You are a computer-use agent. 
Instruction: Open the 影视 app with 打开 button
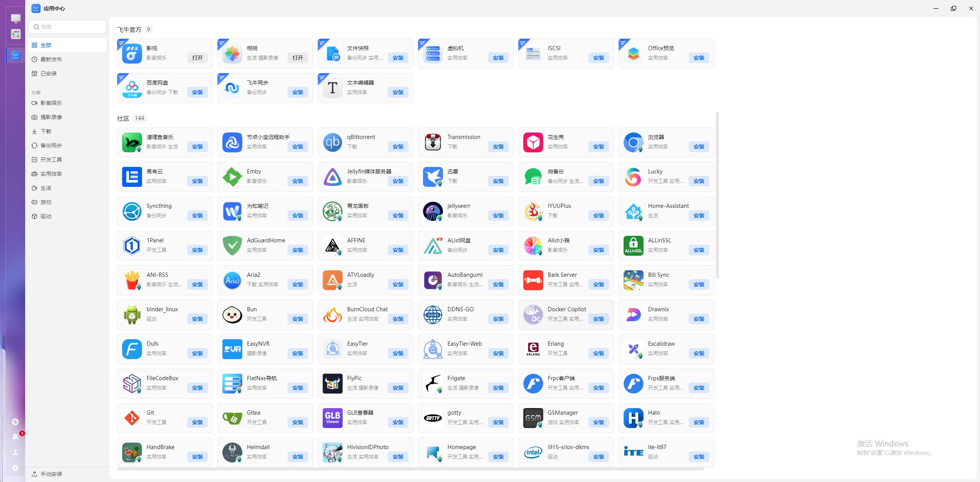point(197,58)
